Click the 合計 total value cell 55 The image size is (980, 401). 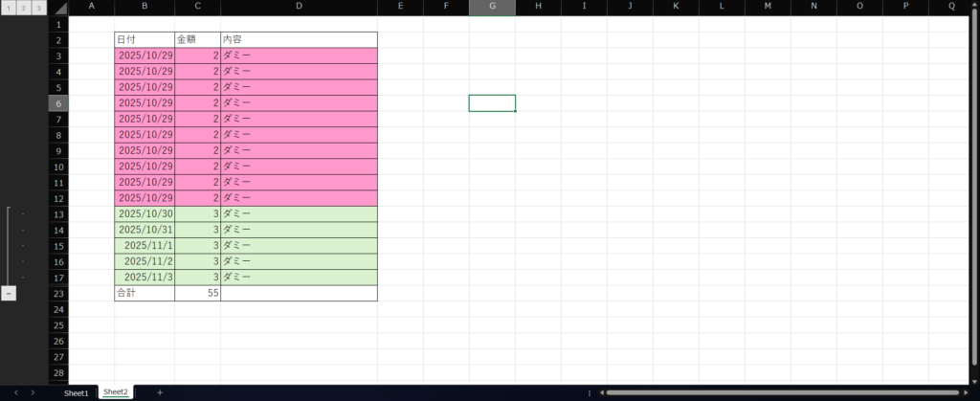tap(197, 294)
